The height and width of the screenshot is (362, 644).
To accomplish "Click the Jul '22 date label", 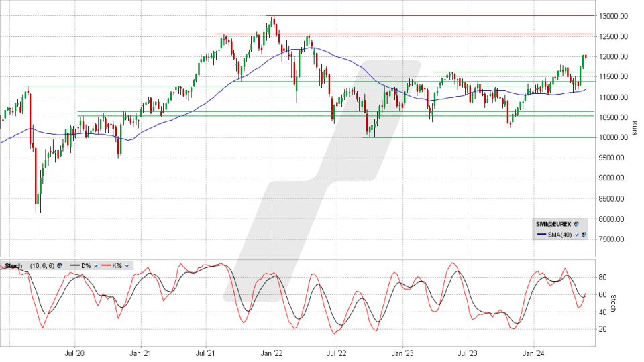I will pos(337,353).
